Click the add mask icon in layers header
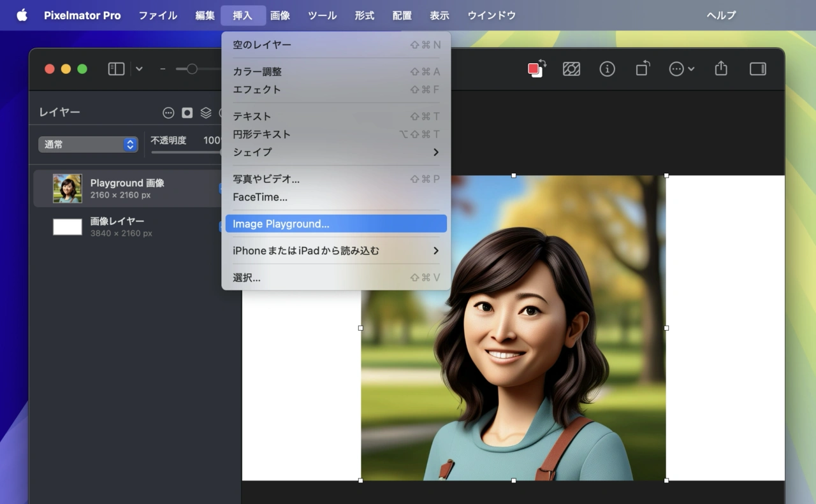 pyautogui.click(x=187, y=113)
